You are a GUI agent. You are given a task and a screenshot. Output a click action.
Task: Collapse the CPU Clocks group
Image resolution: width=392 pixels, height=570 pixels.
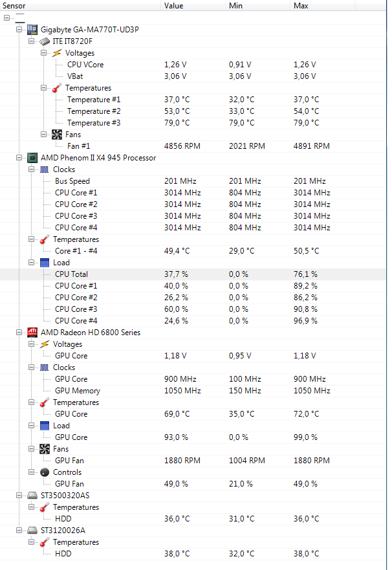[31, 170]
